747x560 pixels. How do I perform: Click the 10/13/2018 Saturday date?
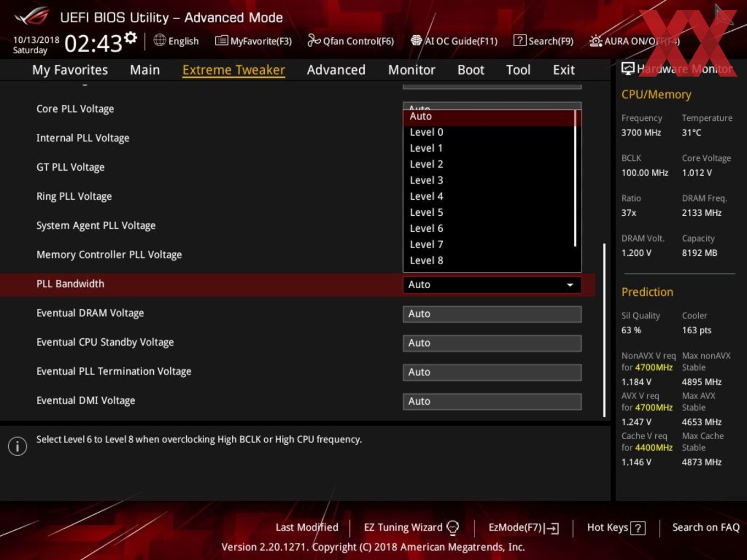(36, 44)
